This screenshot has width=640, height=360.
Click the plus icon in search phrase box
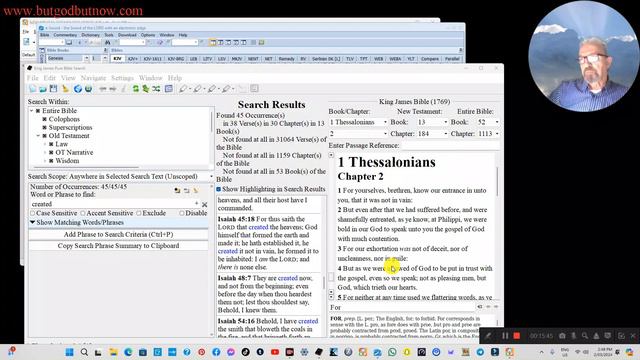(x=196, y=203)
